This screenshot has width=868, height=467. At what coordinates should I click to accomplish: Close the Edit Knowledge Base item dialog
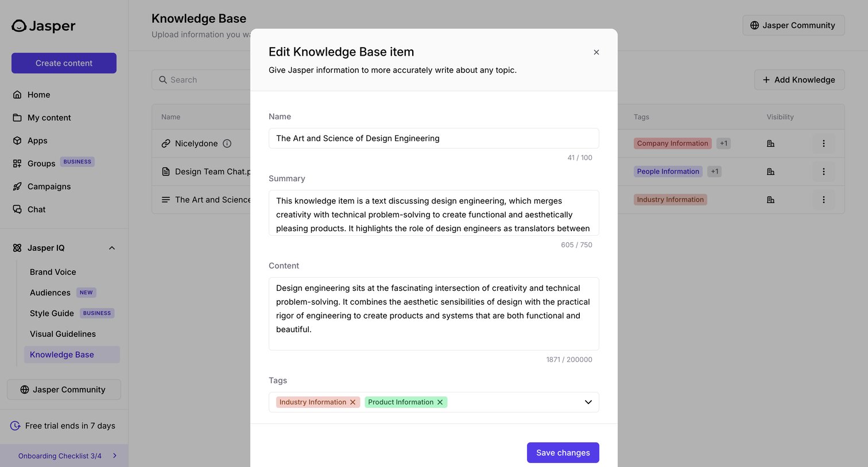596,52
